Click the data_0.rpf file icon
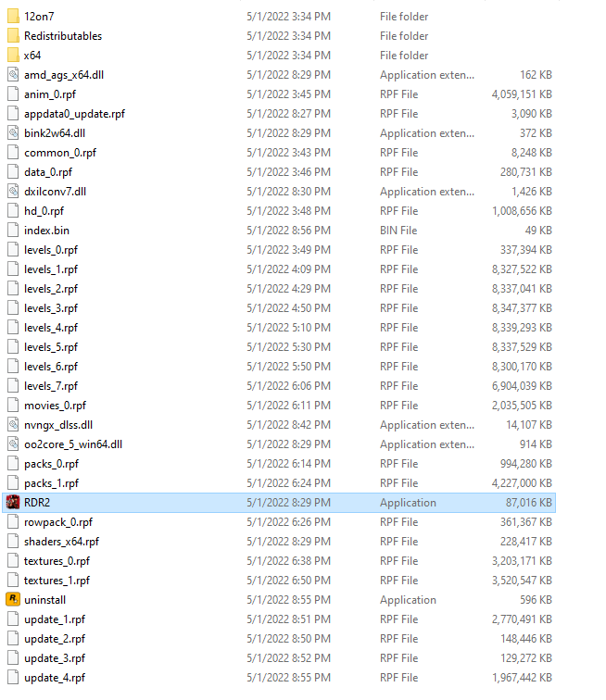This screenshot has height=700, width=606. [13, 172]
